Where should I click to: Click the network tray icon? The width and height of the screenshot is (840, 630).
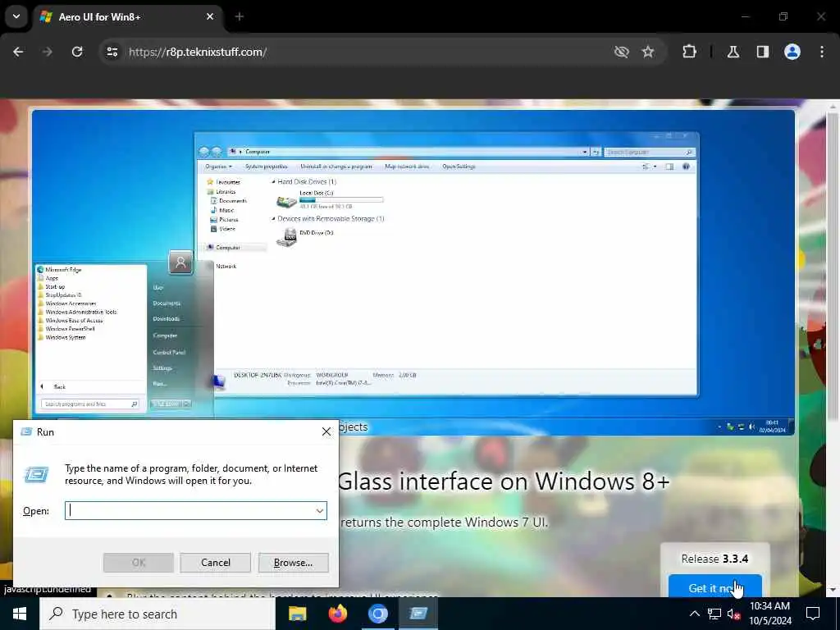714,614
